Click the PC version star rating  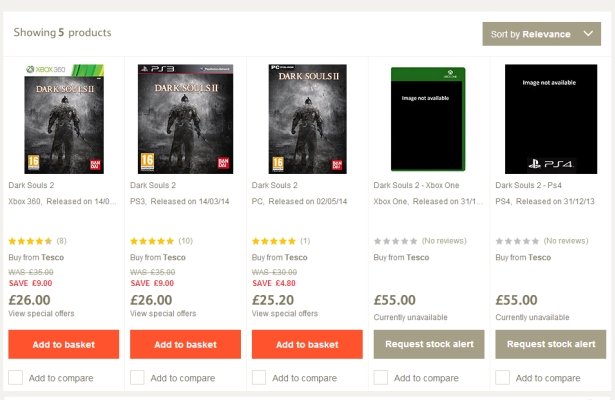273,241
